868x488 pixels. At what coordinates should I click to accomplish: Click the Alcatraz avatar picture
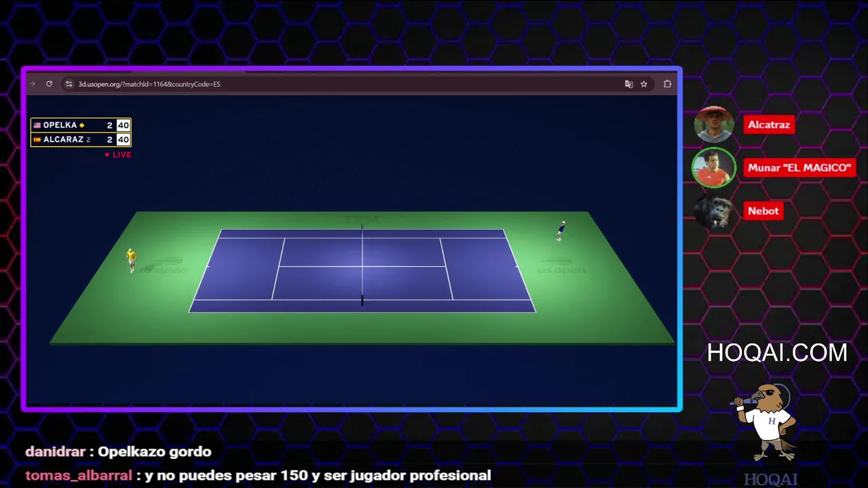(714, 125)
